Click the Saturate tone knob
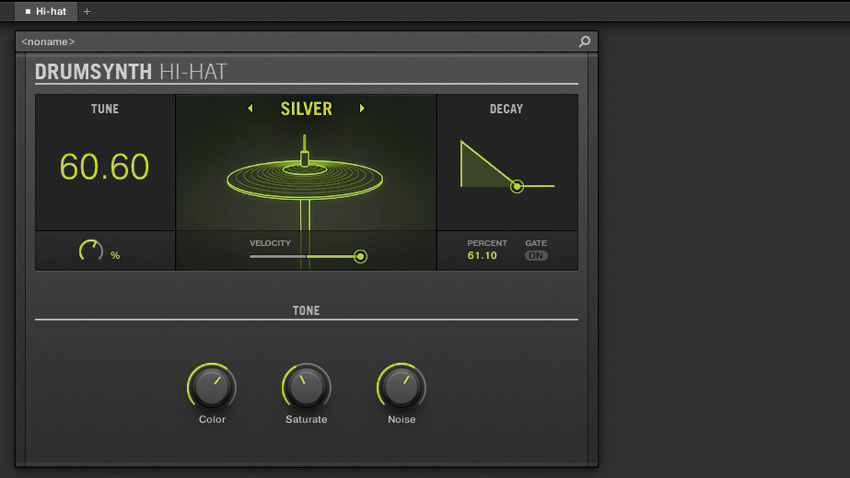 click(306, 387)
